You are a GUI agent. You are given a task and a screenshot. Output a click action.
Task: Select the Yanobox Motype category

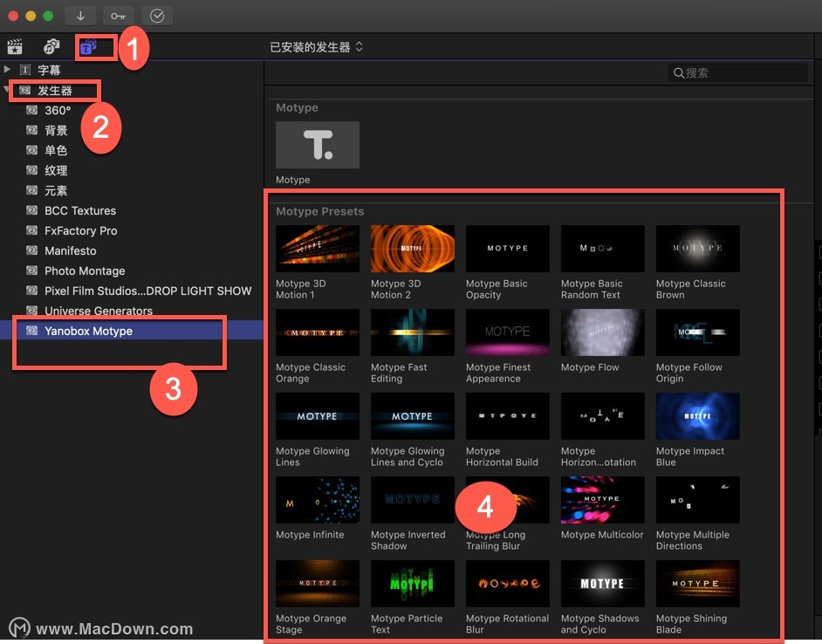tap(132, 331)
